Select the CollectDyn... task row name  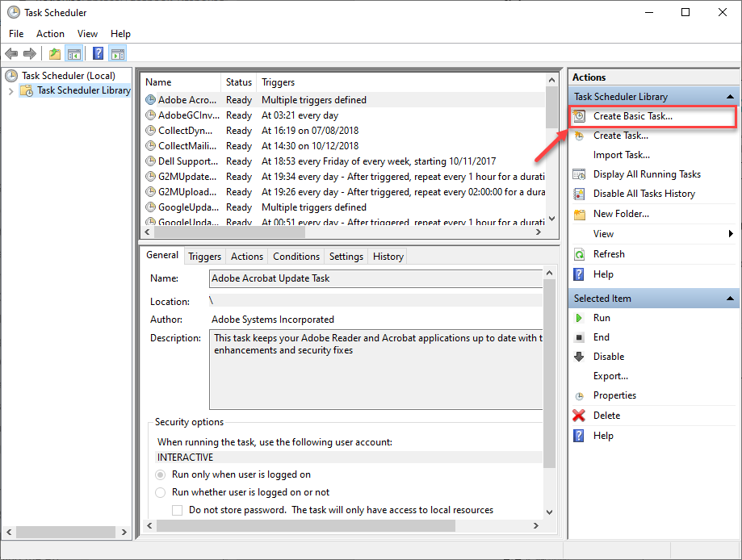point(185,131)
